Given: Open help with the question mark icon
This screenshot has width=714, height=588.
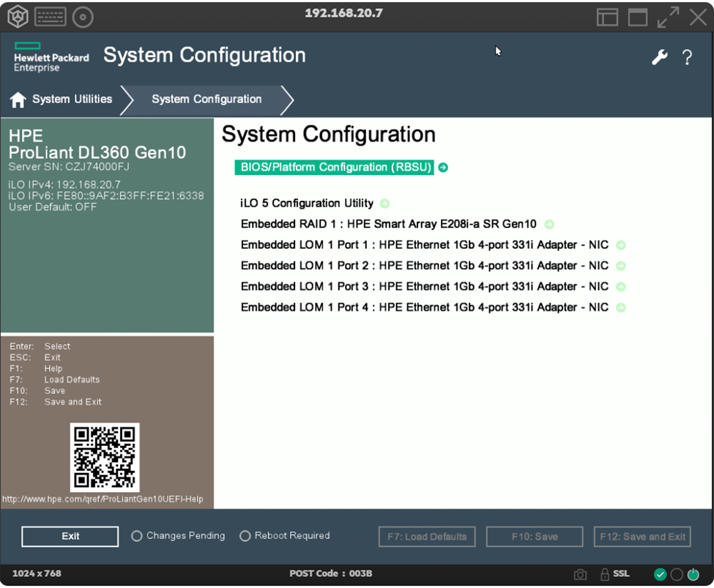Looking at the screenshot, I should coord(687,58).
